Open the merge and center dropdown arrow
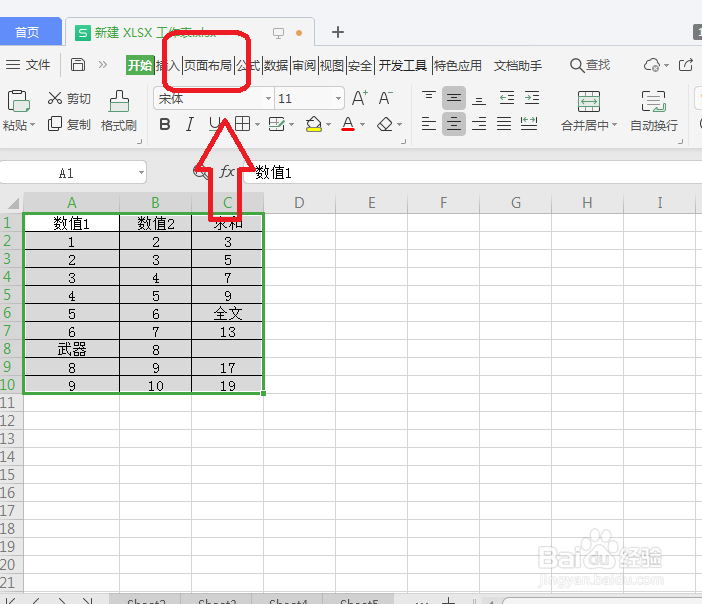The height and width of the screenshot is (604, 702). pyautogui.click(x=614, y=125)
